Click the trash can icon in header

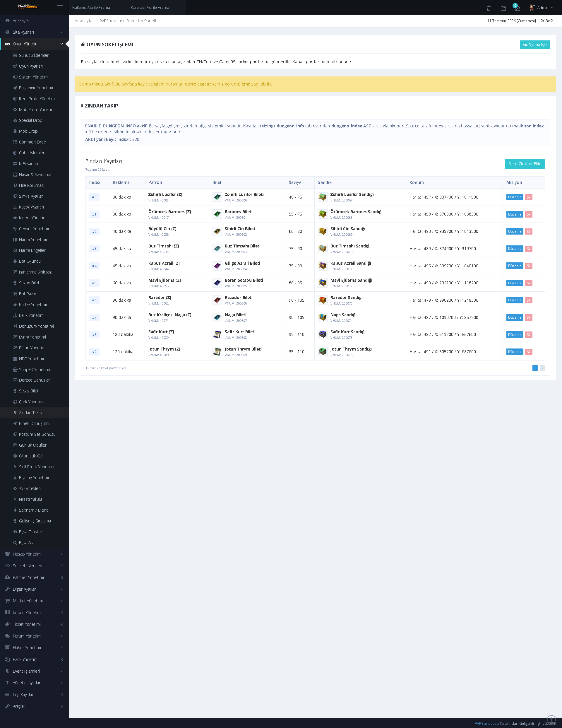coord(488,8)
